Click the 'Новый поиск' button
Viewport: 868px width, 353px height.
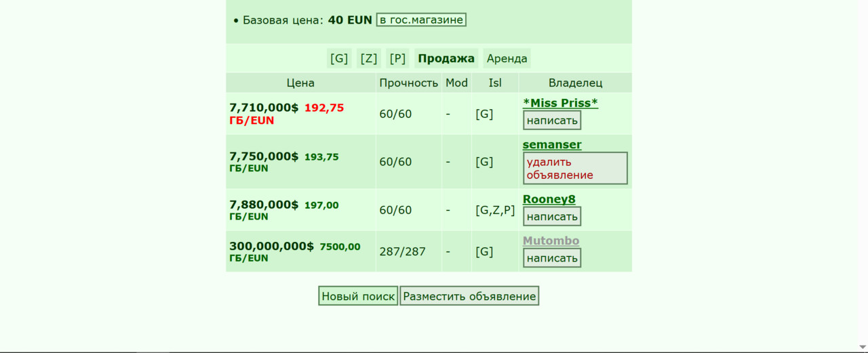(358, 296)
